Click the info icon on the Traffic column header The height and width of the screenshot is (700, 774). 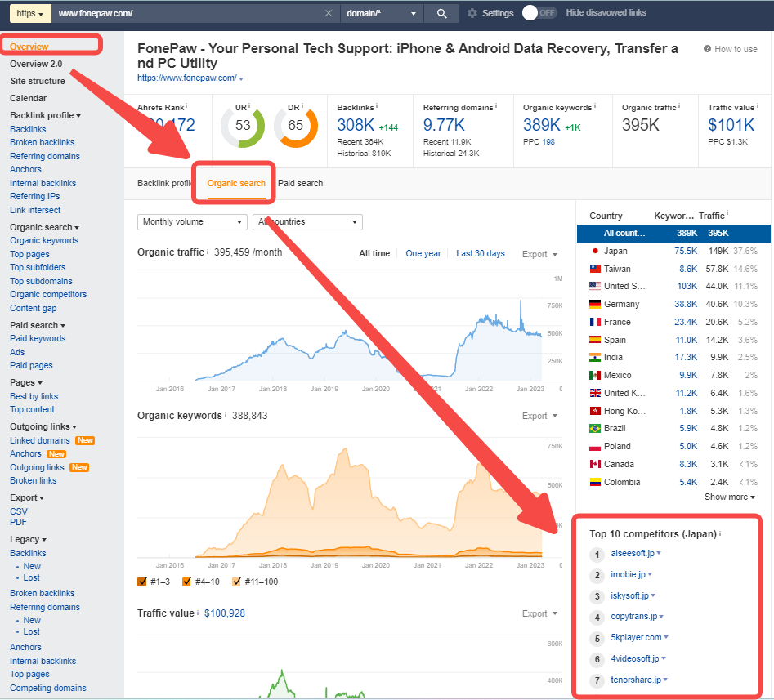point(727,214)
